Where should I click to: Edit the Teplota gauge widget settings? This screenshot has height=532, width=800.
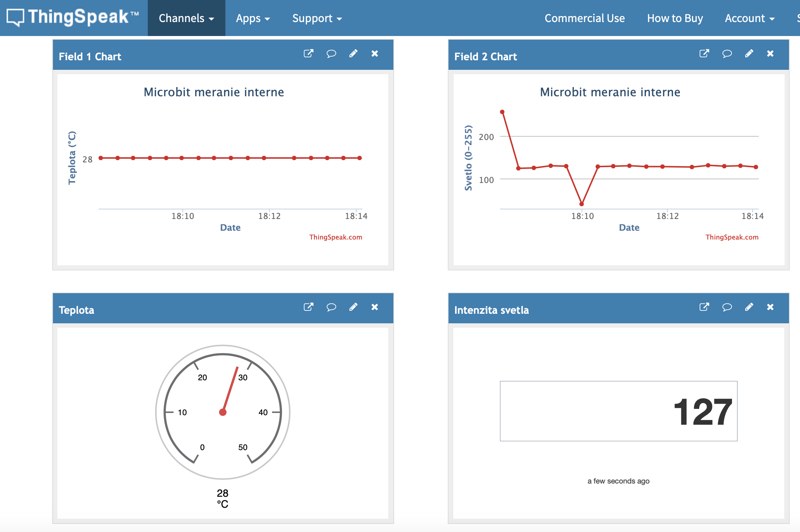pyautogui.click(x=353, y=307)
